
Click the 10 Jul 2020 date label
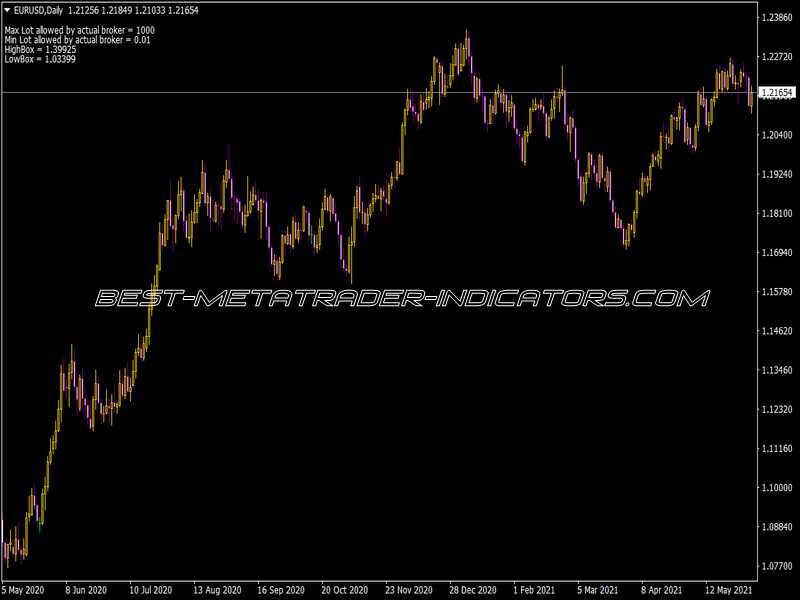coord(151,590)
